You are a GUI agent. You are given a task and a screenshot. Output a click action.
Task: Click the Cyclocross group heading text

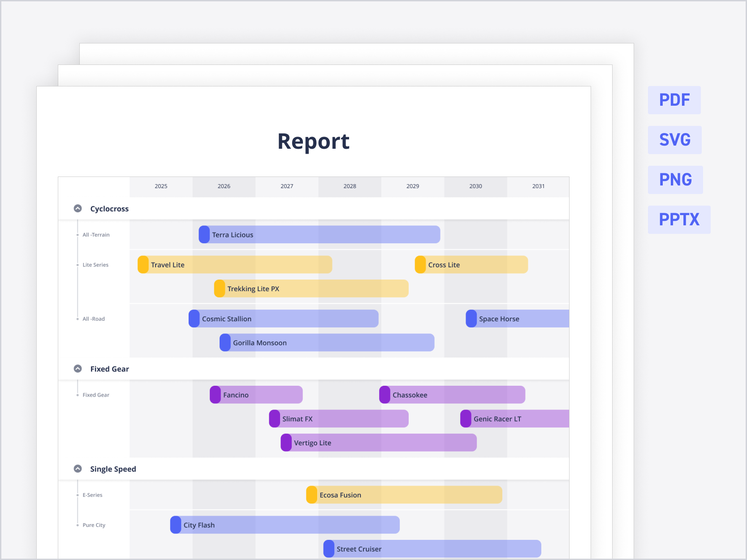[x=109, y=209]
